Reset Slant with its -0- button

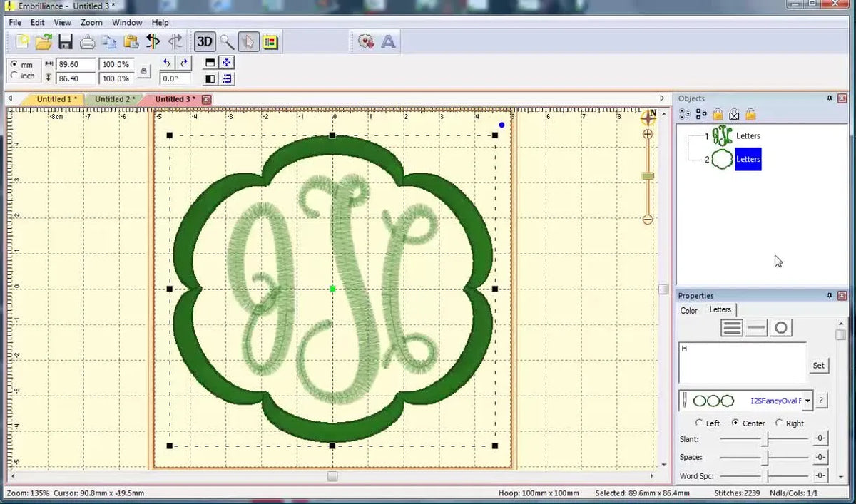pos(820,438)
